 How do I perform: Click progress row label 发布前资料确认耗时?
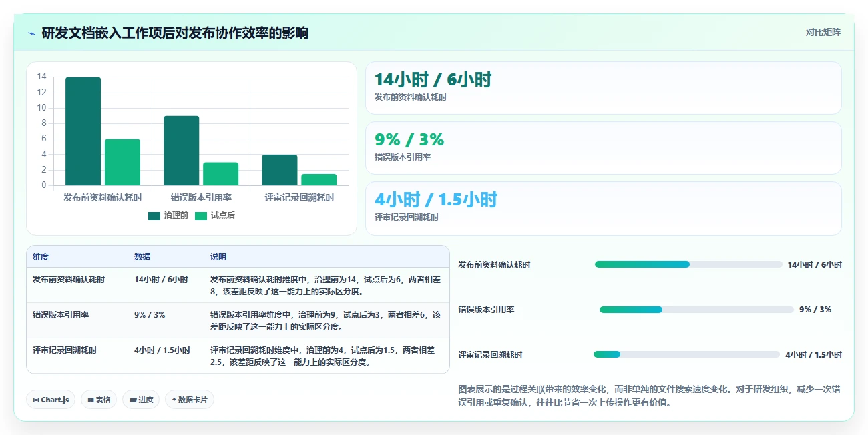tap(494, 265)
